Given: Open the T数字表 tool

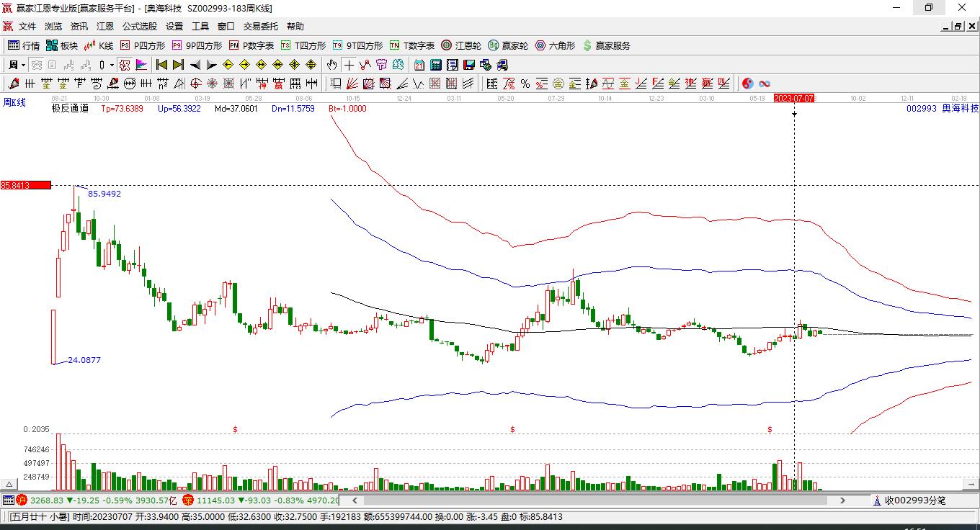Looking at the screenshot, I should click(x=412, y=45).
